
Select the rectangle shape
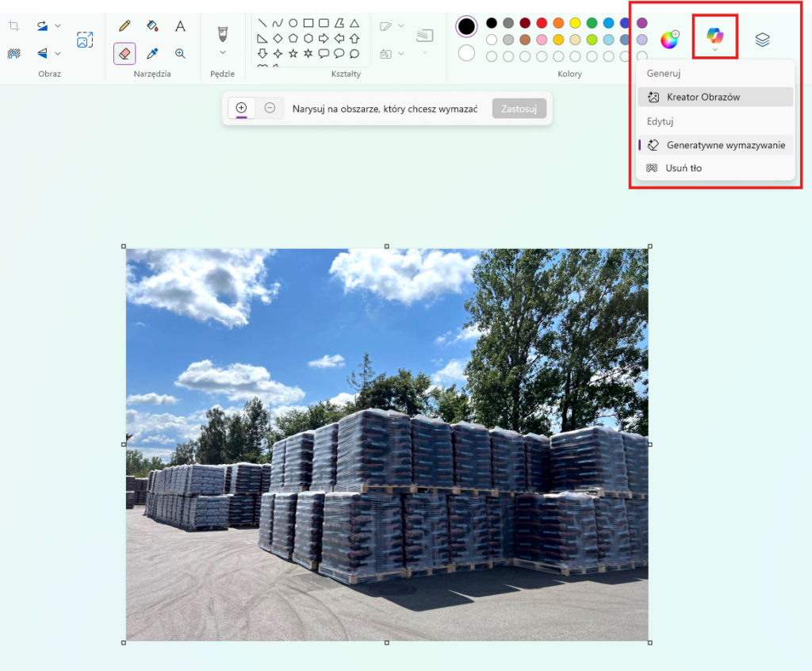pos(308,23)
